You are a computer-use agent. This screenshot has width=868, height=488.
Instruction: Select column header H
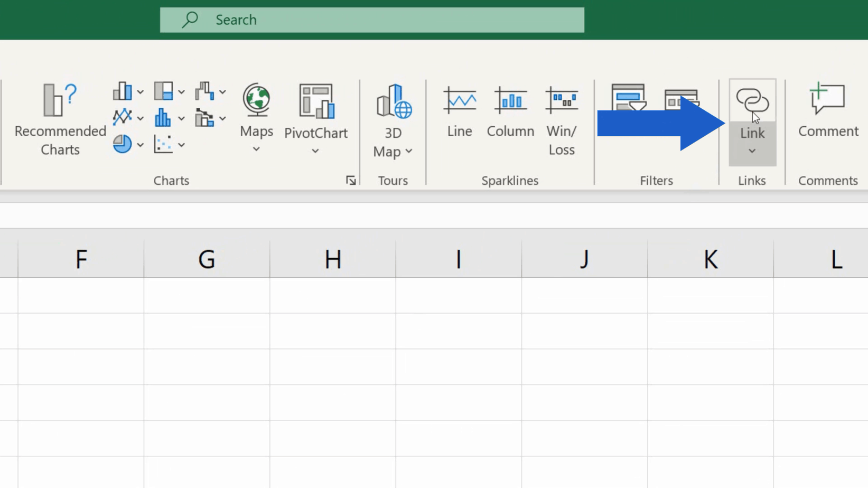332,259
